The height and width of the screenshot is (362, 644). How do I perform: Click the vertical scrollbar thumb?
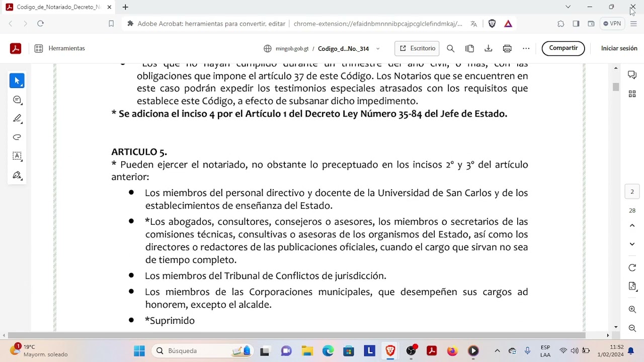[x=616, y=87]
